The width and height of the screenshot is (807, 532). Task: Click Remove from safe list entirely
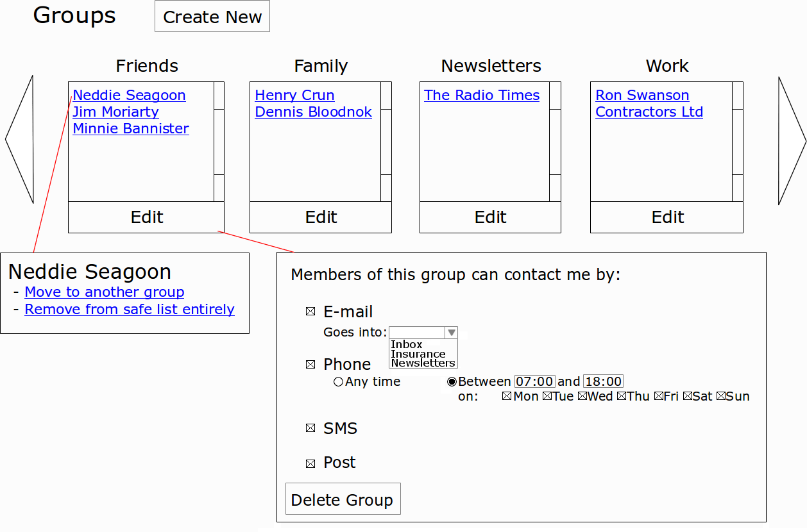[129, 310]
